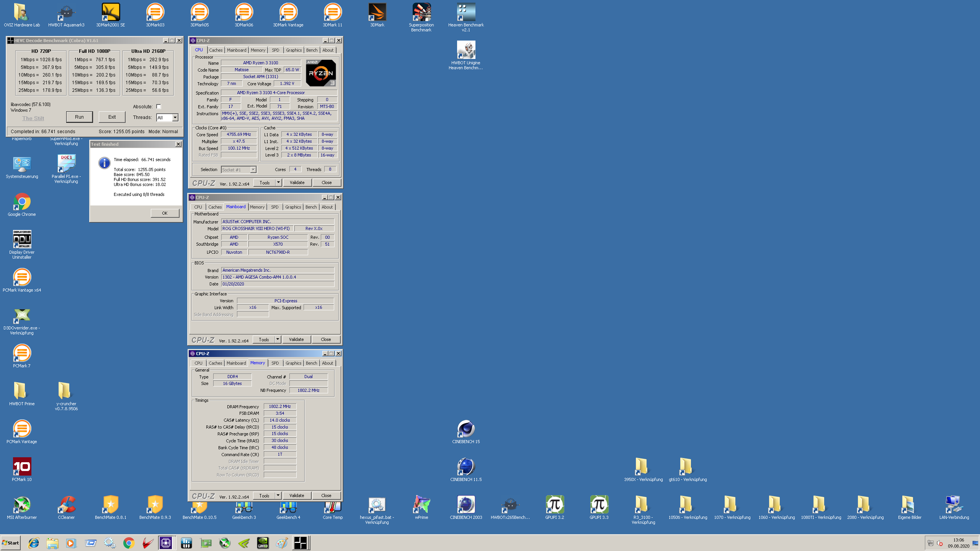Screen dimensions: 980x551
Task: Open MSI Afterburner desktop icon
Action: click(x=22, y=507)
